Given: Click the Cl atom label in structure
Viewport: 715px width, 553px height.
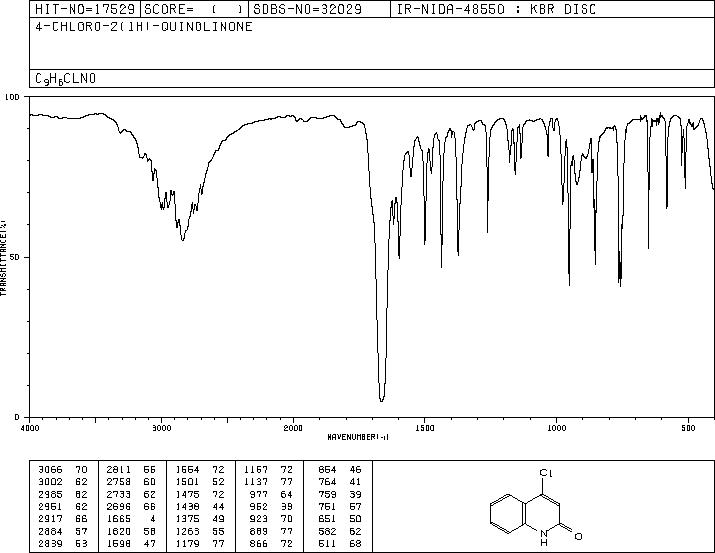Looking at the screenshot, I should pos(546,473).
